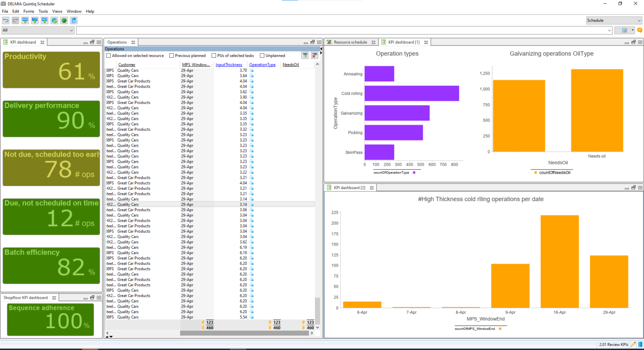
Task: Click the Operations list horizontal scrollbar
Action: coord(244,333)
